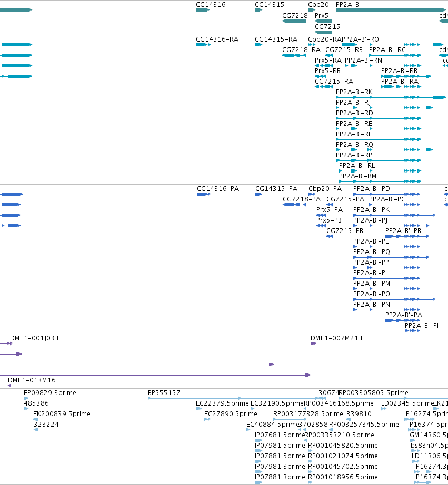Click the CG7215 gene label
This screenshot has height=485, width=448.
[x=327, y=27]
